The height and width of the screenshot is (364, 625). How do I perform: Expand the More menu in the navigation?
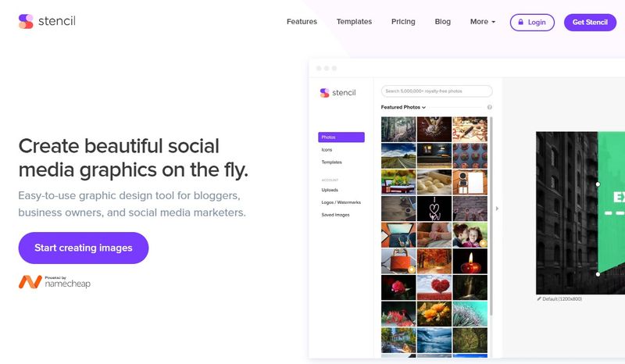(482, 22)
